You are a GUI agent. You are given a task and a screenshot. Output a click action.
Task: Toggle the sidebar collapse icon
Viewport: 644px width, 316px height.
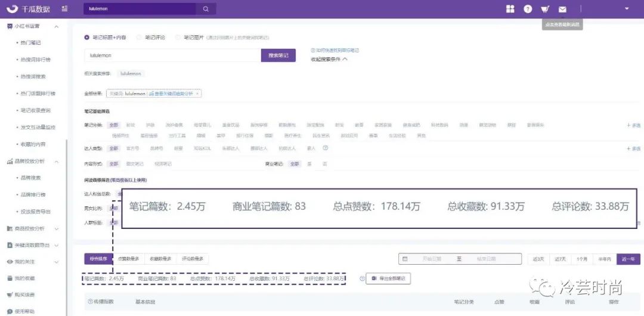(x=64, y=8)
